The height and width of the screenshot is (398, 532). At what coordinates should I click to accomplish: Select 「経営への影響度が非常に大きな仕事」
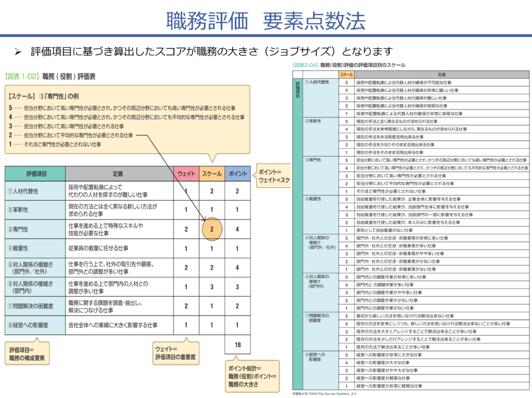(x=389, y=355)
